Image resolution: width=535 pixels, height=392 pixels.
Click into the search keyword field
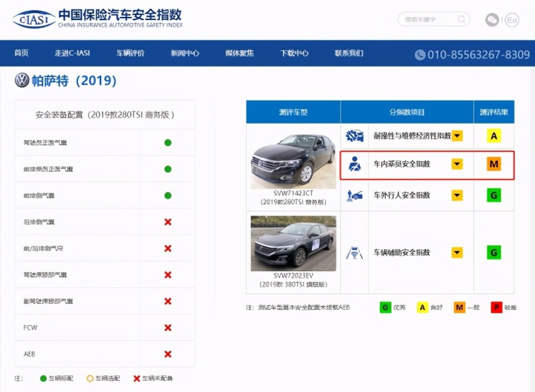click(x=434, y=19)
